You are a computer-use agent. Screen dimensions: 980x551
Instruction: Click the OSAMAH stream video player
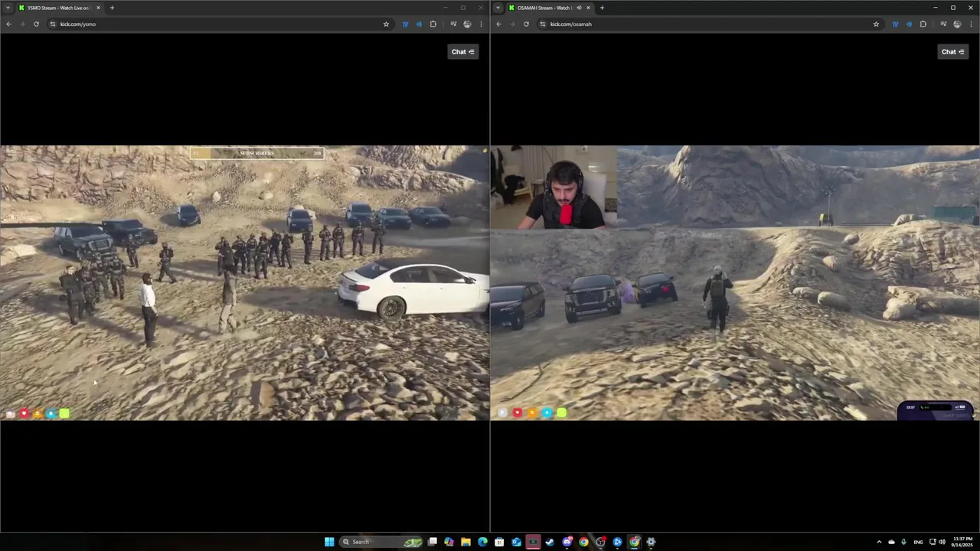735,282
